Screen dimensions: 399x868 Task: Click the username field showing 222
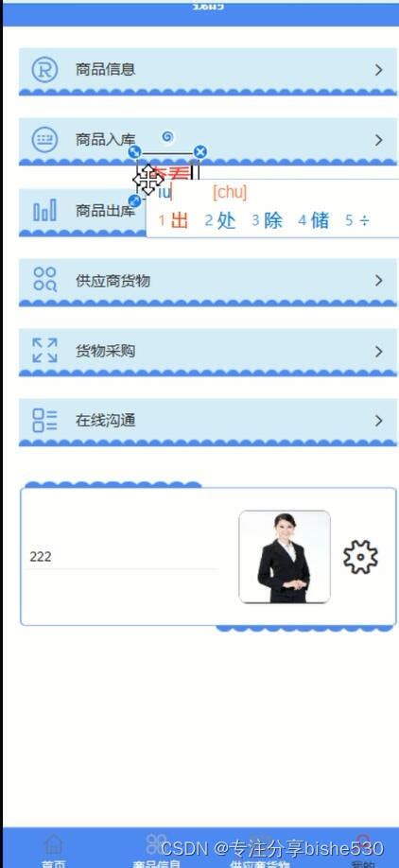[x=121, y=557]
